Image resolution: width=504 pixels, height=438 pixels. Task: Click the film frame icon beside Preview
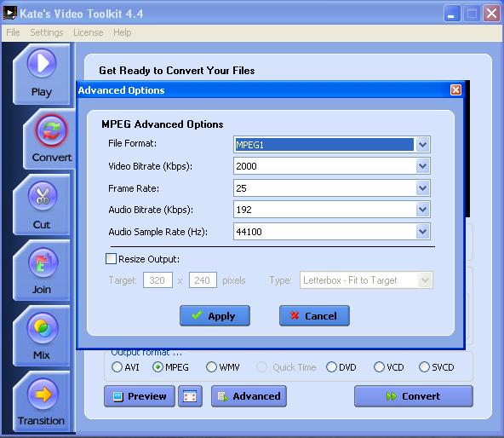point(190,396)
